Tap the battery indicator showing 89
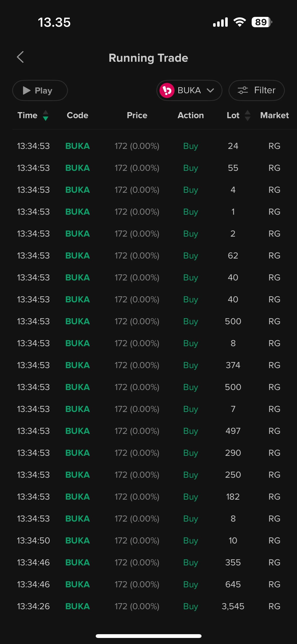 261,22
